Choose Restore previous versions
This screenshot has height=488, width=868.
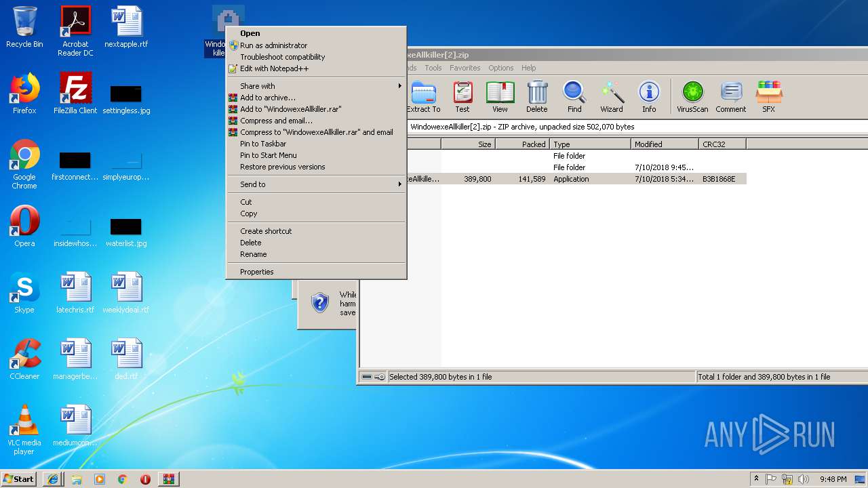point(316,167)
